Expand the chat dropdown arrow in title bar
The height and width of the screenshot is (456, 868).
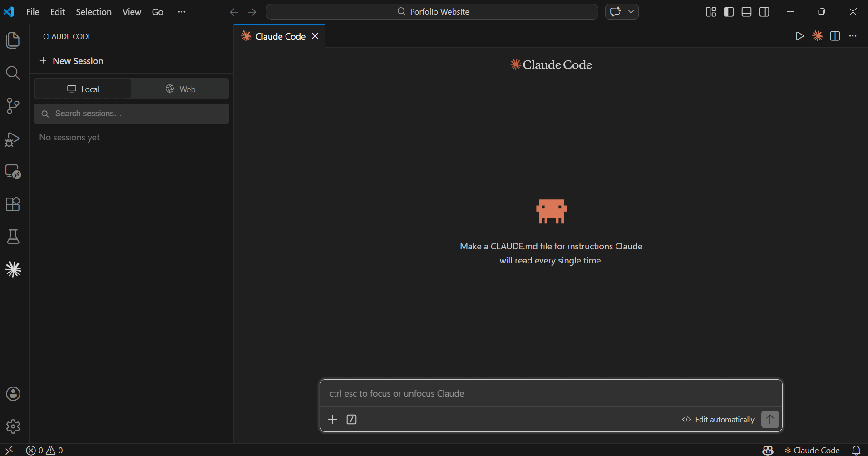point(631,12)
